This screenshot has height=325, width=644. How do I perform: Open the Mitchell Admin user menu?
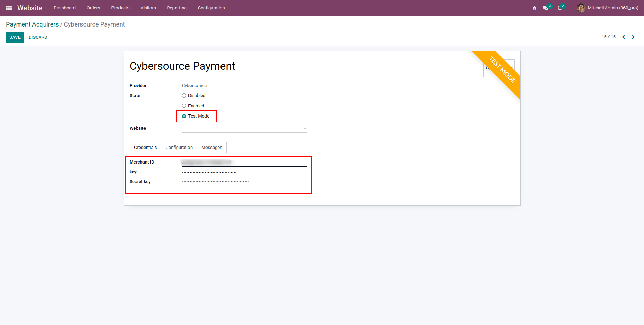tap(607, 8)
